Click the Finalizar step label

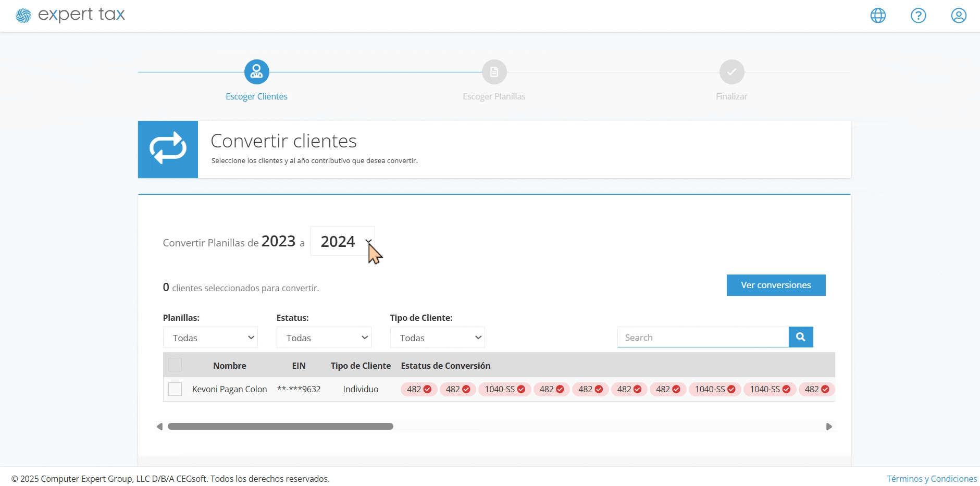click(x=731, y=96)
